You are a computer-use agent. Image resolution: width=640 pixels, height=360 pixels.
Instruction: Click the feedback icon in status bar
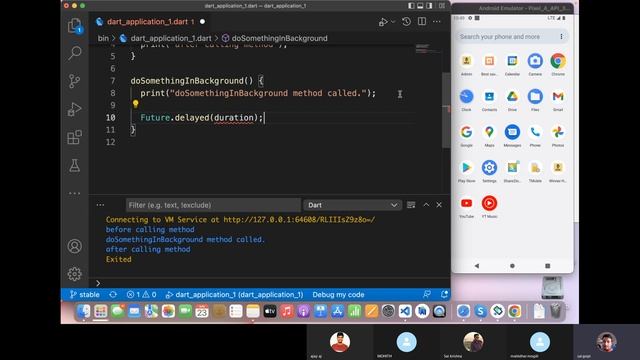pyautogui.click(x=427, y=294)
